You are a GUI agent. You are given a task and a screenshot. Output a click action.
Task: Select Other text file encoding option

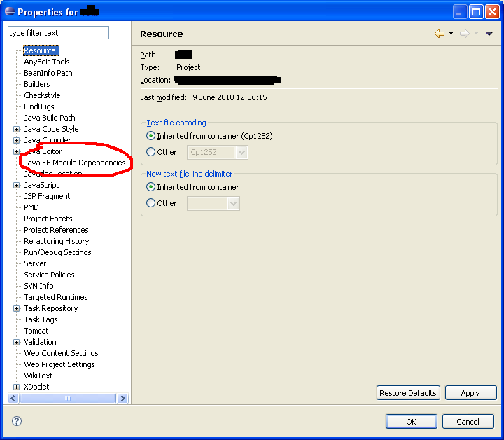point(151,152)
